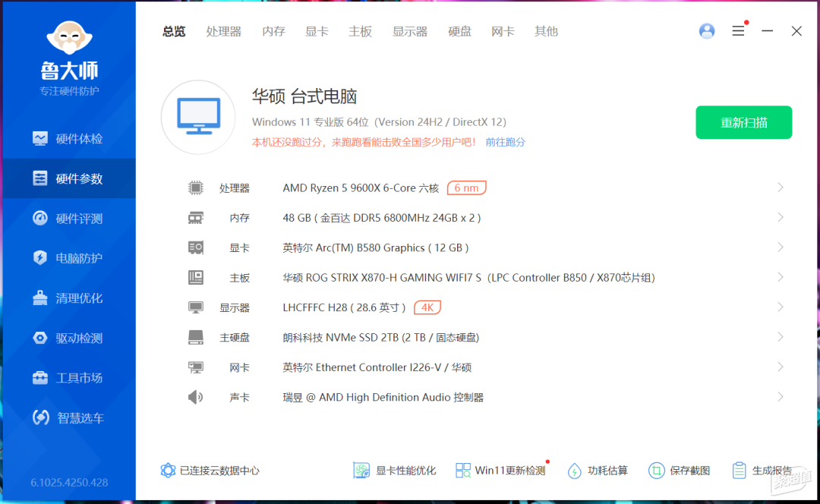Click 英特尔 Ethernet Controller I226-V text
Viewport: 820px width, 504px height.
coord(377,367)
